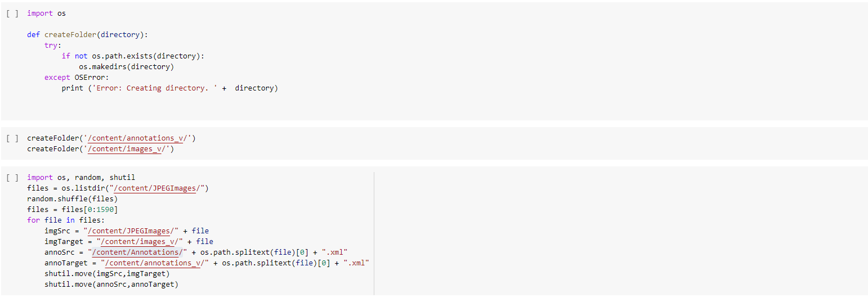Click the "except OSError:" line
This screenshot has height=298, width=868.
pyautogui.click(x=77, y=78)
